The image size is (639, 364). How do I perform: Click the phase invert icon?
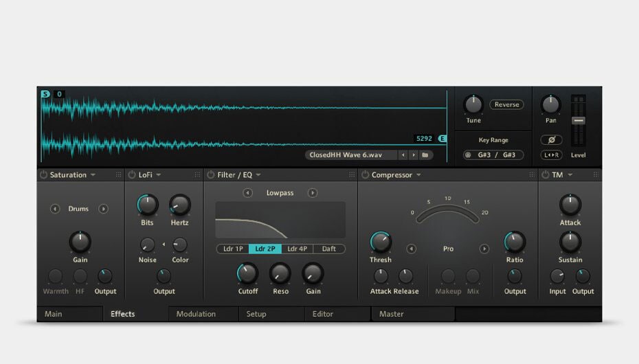pyautogui.click(x=551, y=140)
